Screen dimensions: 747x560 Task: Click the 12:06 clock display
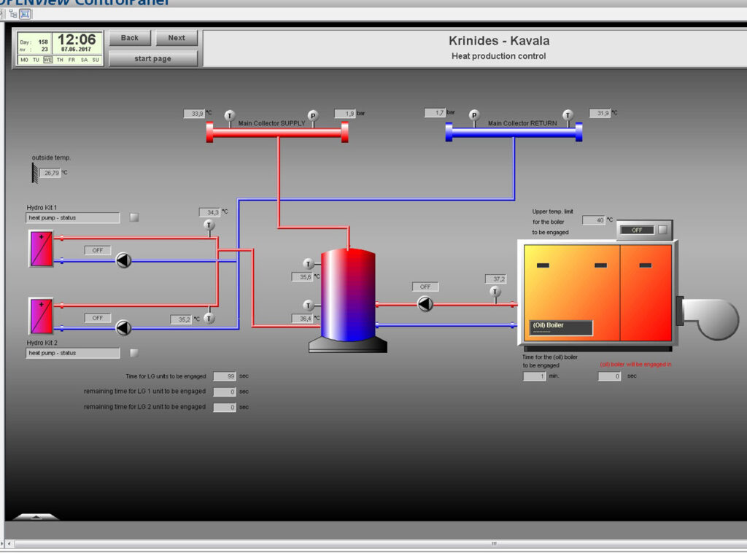(77, 39)
